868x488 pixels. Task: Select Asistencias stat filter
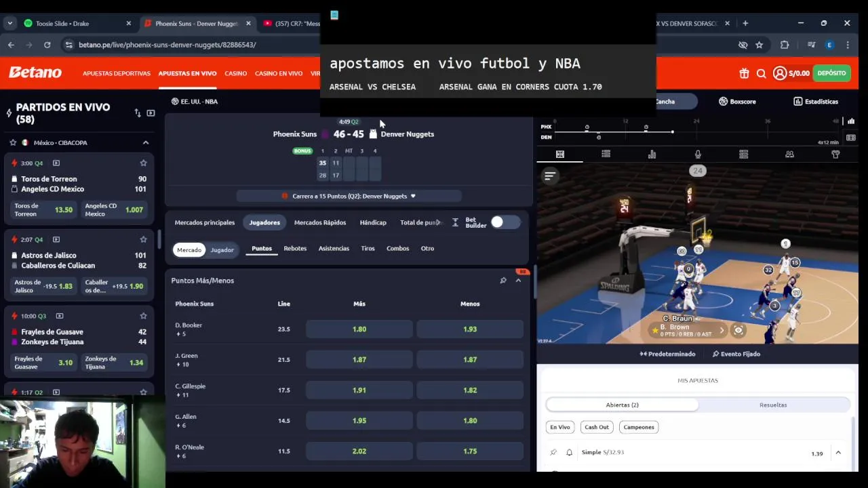[x=334, y=249]
